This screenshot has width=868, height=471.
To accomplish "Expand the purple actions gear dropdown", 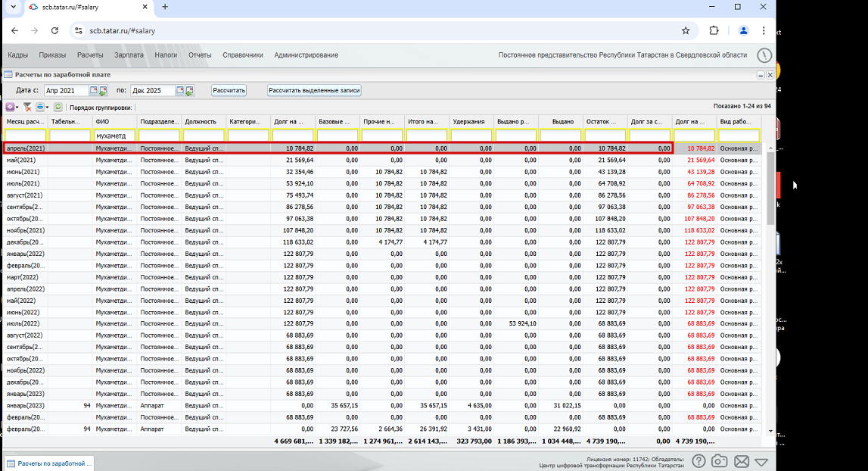I will point(17,108).
